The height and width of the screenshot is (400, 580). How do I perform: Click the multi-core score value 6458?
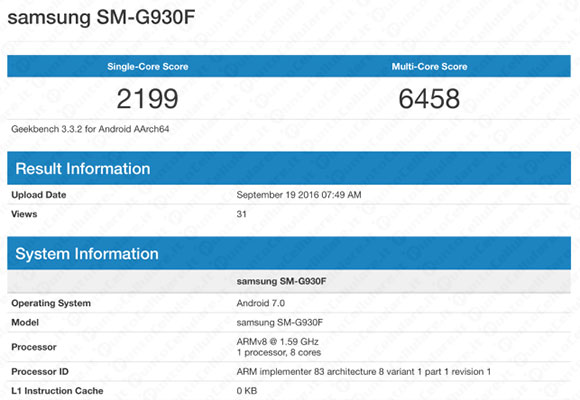point(429,99)
